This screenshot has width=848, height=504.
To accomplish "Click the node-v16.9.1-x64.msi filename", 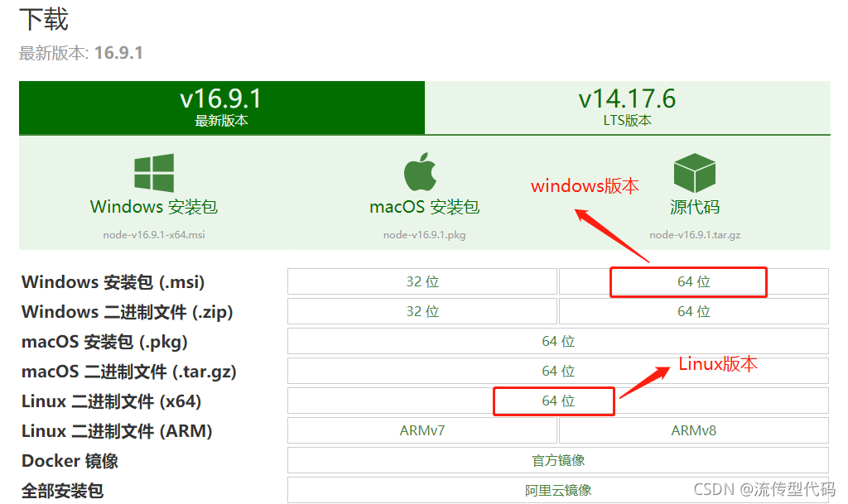I will pos(154,234).
